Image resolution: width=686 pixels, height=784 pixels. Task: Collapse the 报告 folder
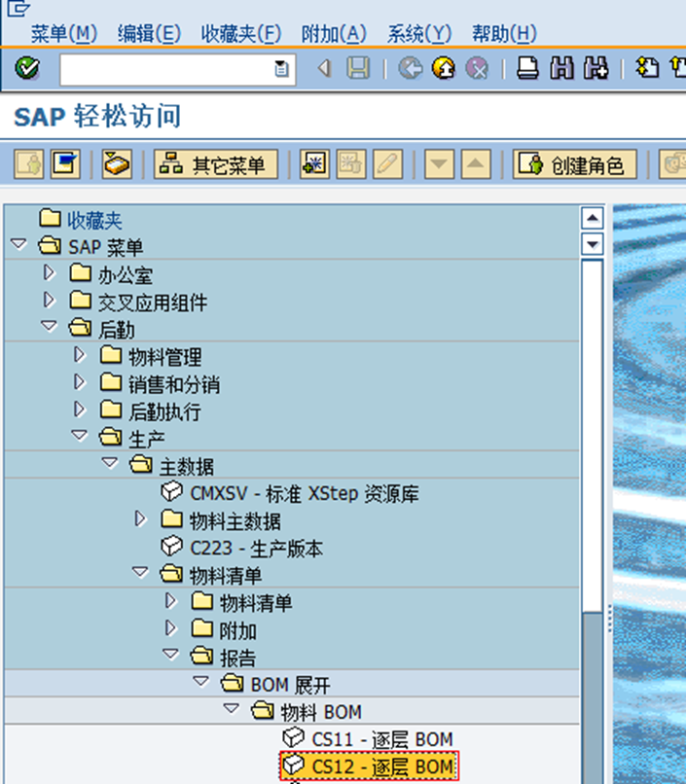point(171,655)
